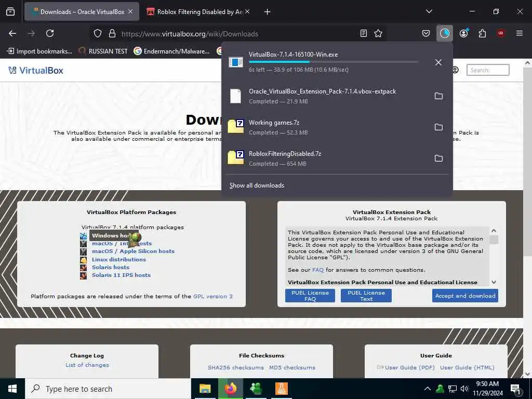Click Show all downloads
This screenshot has height=399, width=532.
coord(257,185)
